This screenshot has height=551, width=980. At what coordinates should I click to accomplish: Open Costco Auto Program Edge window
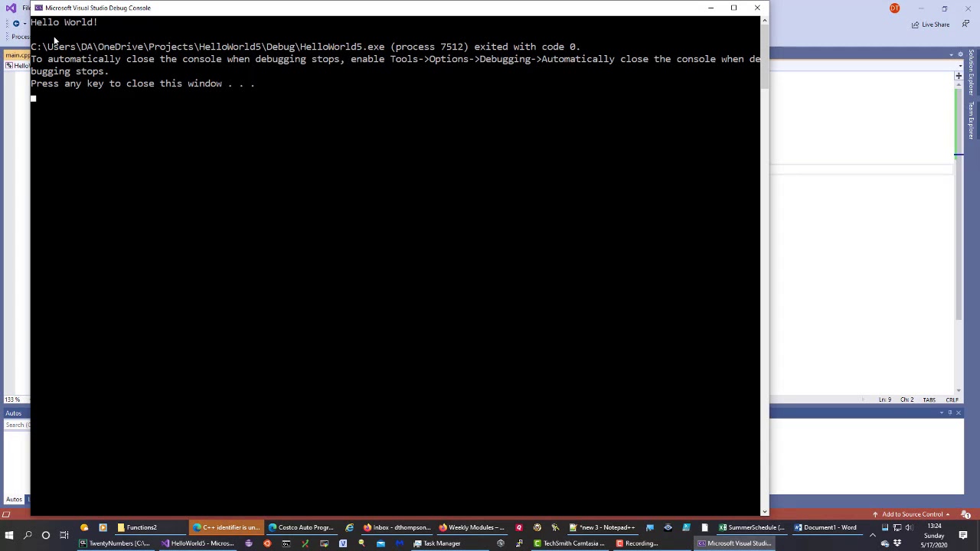pos(302,527)
